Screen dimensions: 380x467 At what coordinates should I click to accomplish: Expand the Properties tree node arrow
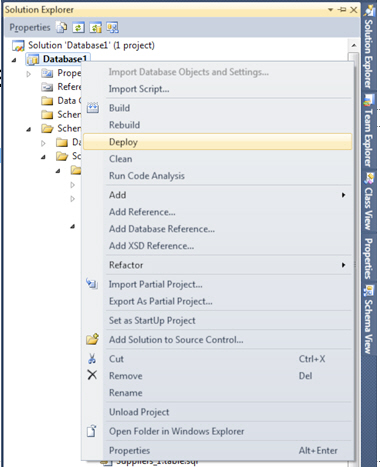29,74
